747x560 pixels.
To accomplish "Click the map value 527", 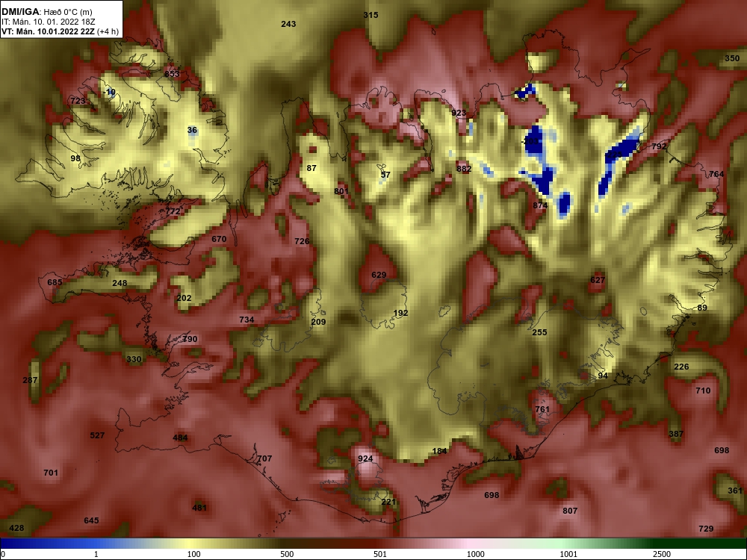I will pyautogui.click(x=97, y=435).
